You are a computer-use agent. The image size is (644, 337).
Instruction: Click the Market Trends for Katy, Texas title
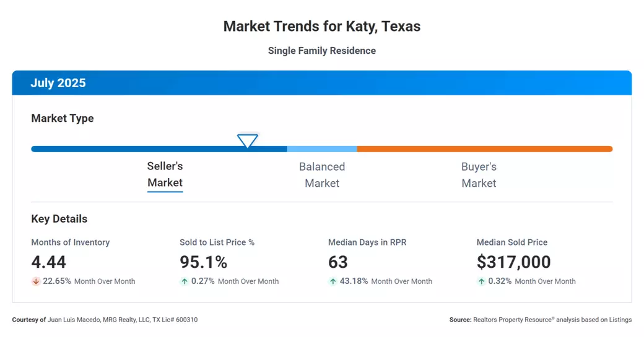(321, 27)
